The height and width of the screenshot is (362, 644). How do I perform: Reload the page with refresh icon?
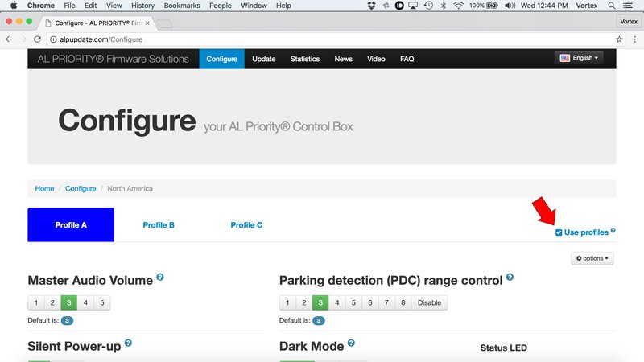pos(37,39)
